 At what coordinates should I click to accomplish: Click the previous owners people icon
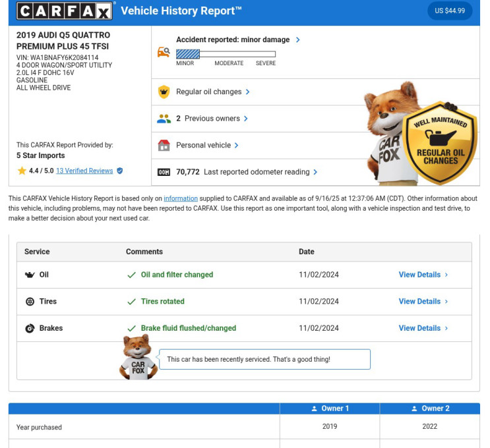164,119
